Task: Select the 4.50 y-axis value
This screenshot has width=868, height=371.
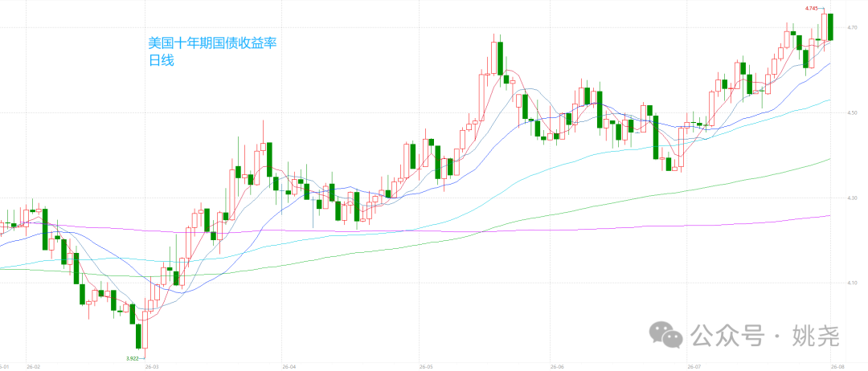Action: point(851,112)
